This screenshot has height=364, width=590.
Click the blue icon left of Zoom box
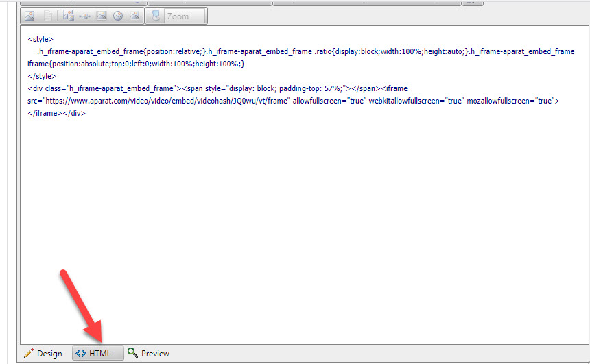point(156,16)
